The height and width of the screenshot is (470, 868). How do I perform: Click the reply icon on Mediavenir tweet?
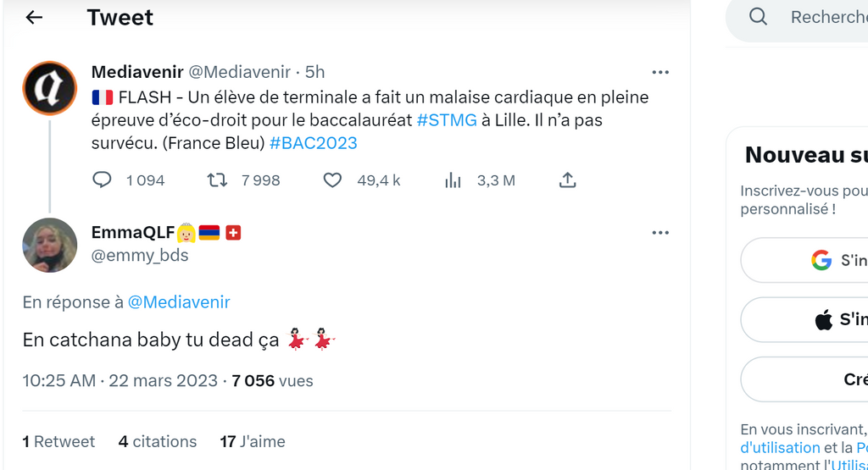point(102,180)
